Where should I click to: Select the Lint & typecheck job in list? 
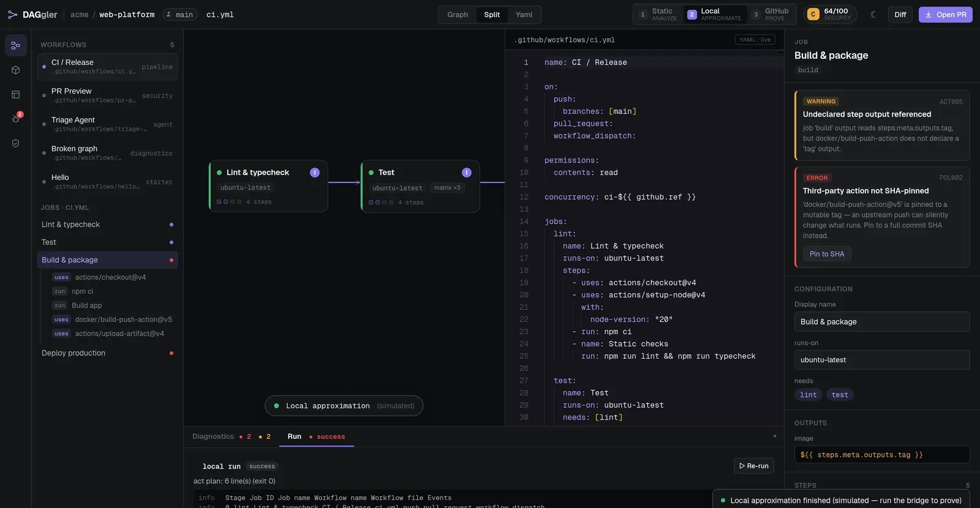pyautogui.click(x=107, y=225)
